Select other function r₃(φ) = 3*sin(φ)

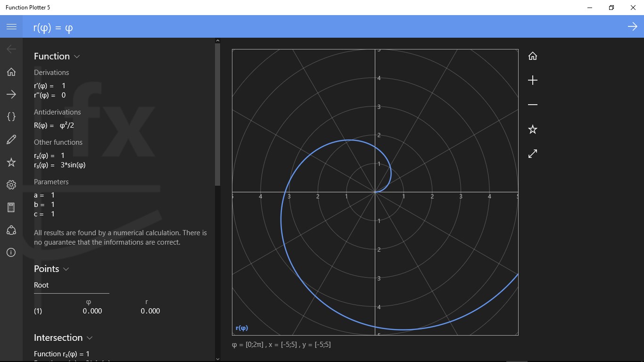[60, 165]
